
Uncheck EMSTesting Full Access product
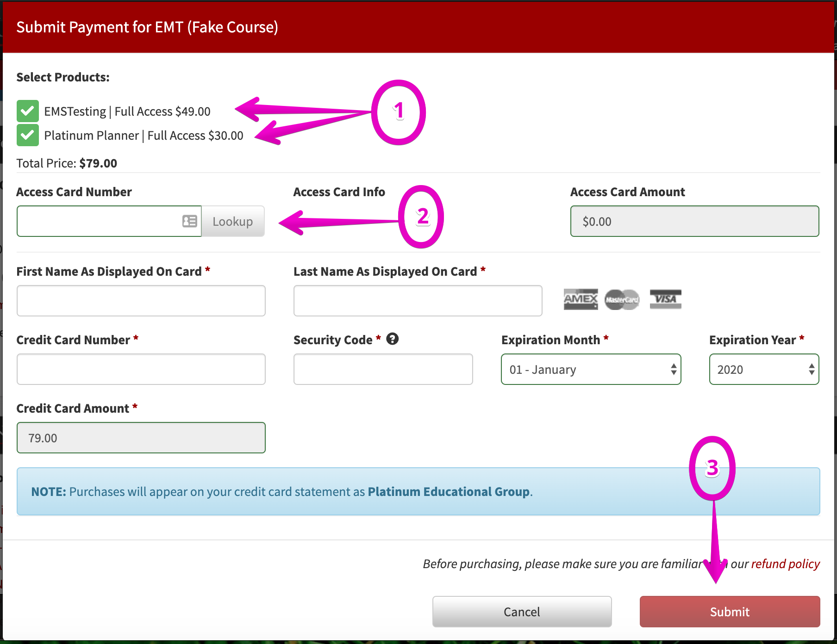click(x=28, y=111)
